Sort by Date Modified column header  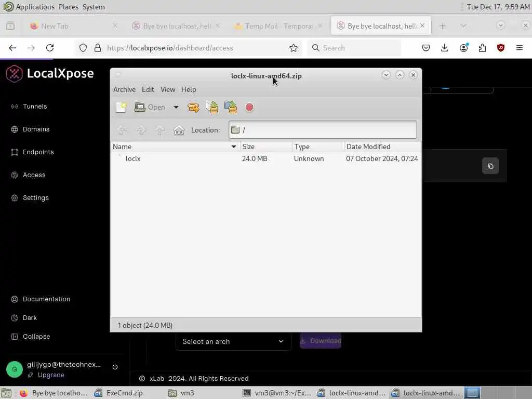382,147
